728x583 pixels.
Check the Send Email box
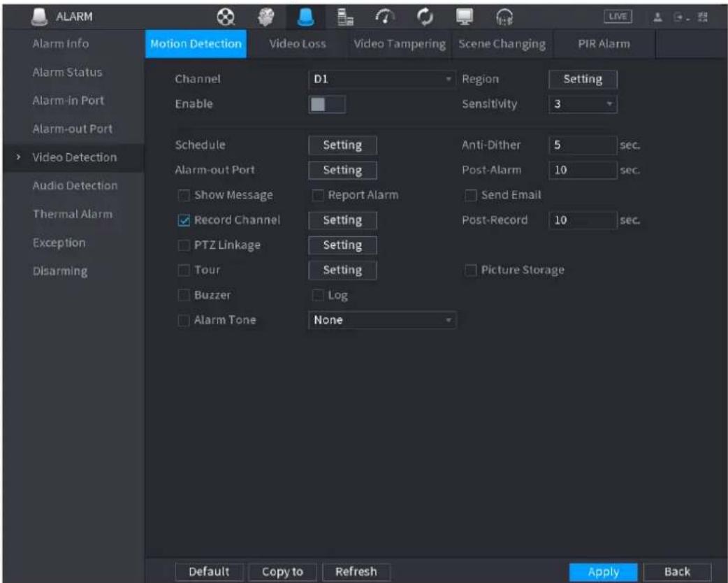(x=470, y=195)
